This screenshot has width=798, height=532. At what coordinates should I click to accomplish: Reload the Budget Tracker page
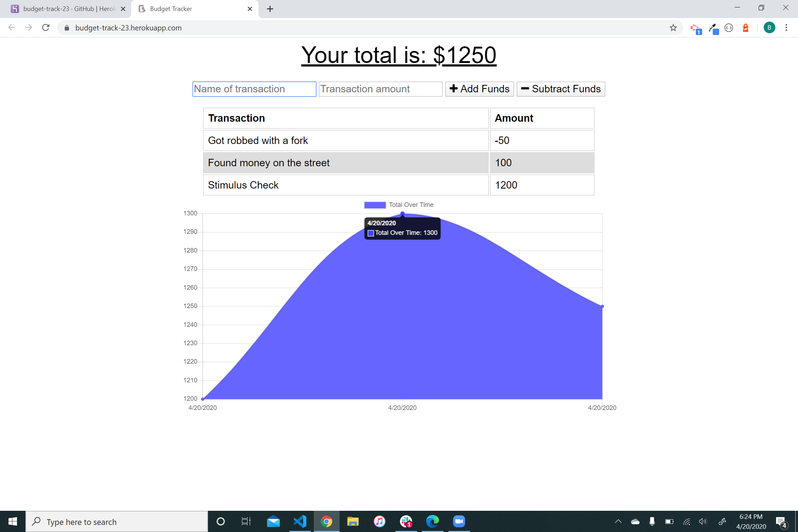pos(46,28)
